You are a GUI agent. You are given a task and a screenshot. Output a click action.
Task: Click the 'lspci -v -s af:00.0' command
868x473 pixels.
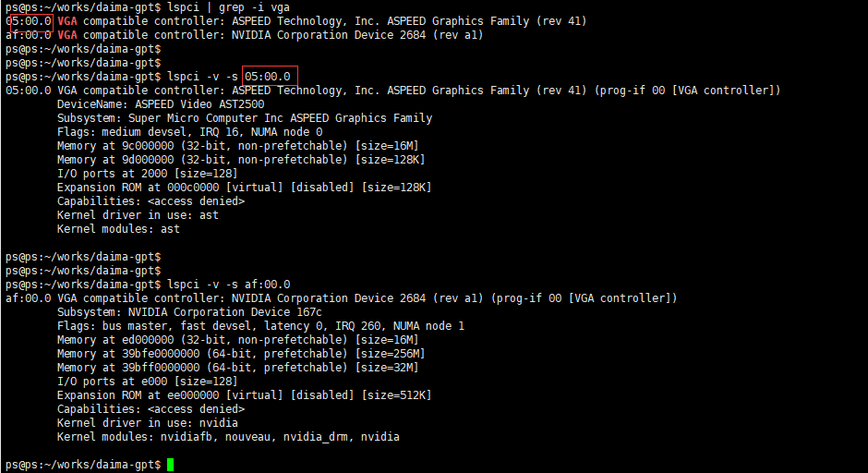[229, 285]
